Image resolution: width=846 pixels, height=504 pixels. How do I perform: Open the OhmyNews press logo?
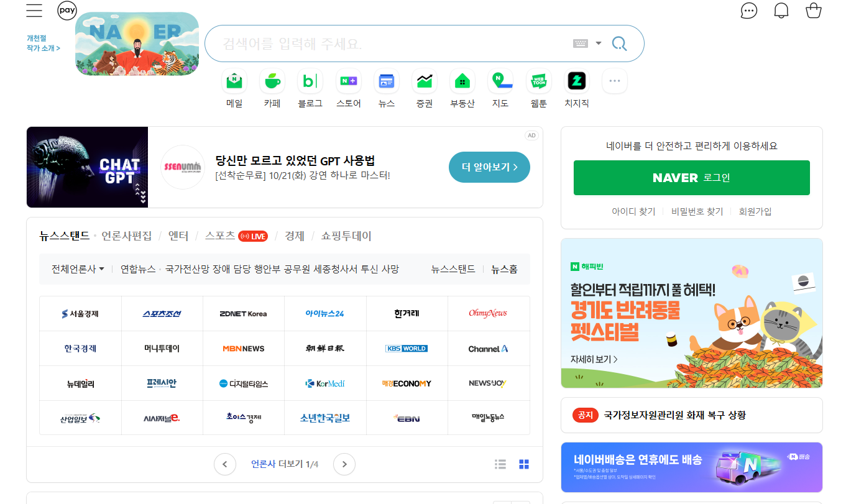click(x=489, y=314)
